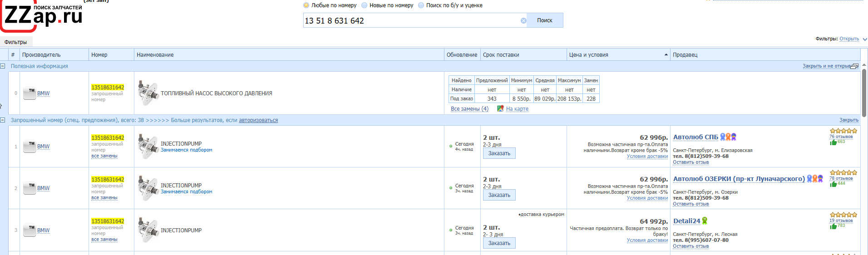Screen dimensions: 868x255
Task: Click Закрыть и не открывать link
Action: (x=826, y=66)
